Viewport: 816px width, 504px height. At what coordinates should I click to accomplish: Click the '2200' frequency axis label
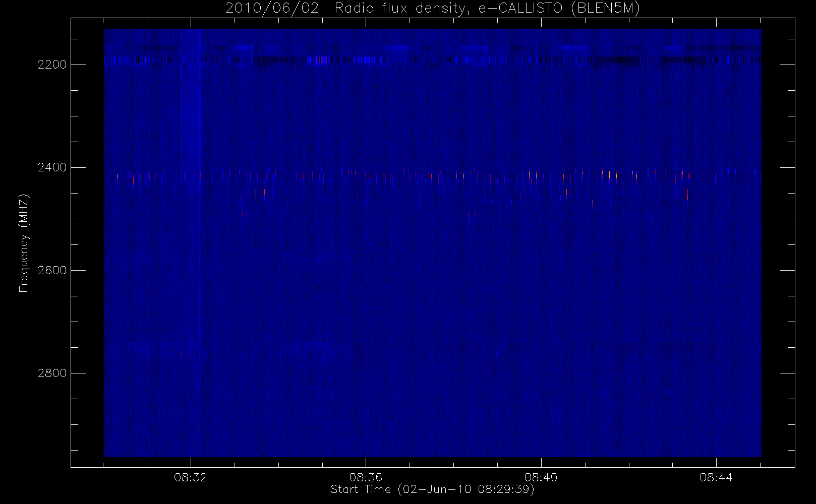pyautogui.click(x=52, y=65)
